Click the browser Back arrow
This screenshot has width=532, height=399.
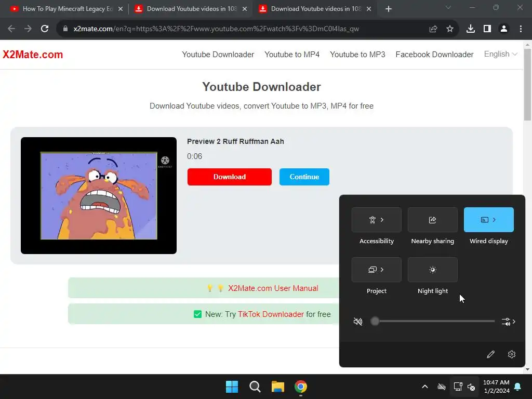click(x=11, y=29)
